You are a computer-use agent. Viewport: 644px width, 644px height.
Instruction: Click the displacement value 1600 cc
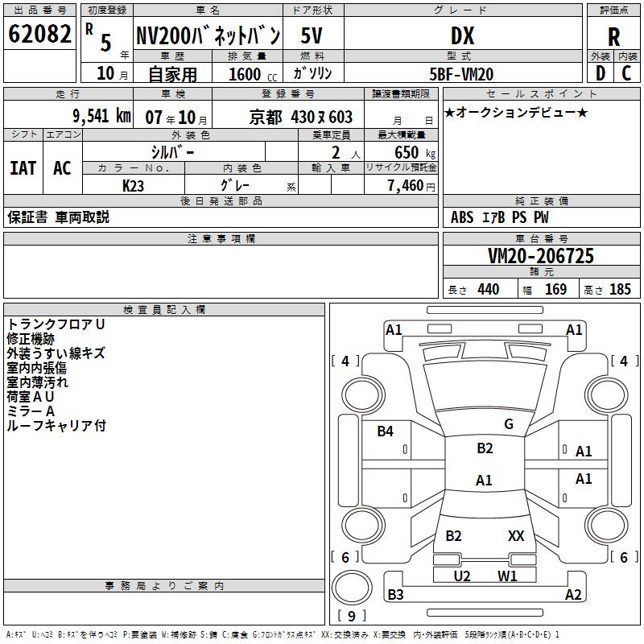[x=253, y=74]
